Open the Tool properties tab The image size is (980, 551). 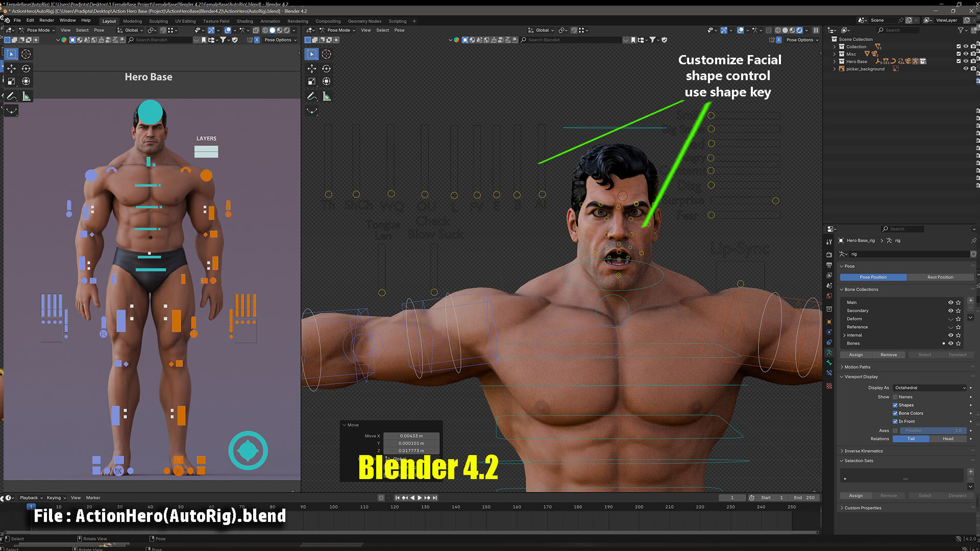click(x=829, y=241)
